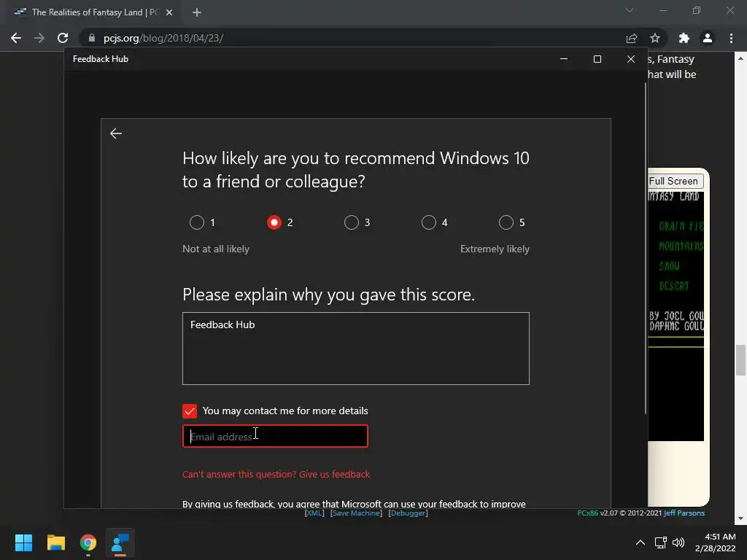
Task: Open Chrome extensions puzzle icon
Action: pyautogui.click(x=684, y=38)
